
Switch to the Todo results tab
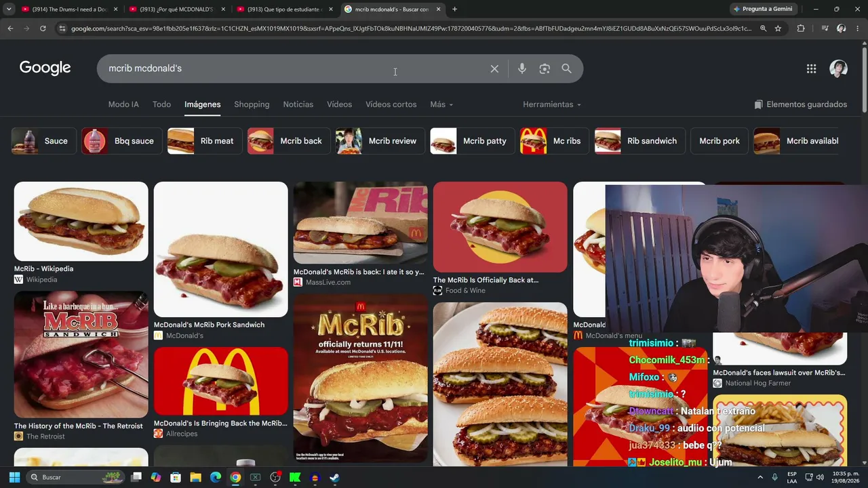(x=161, y=104)
